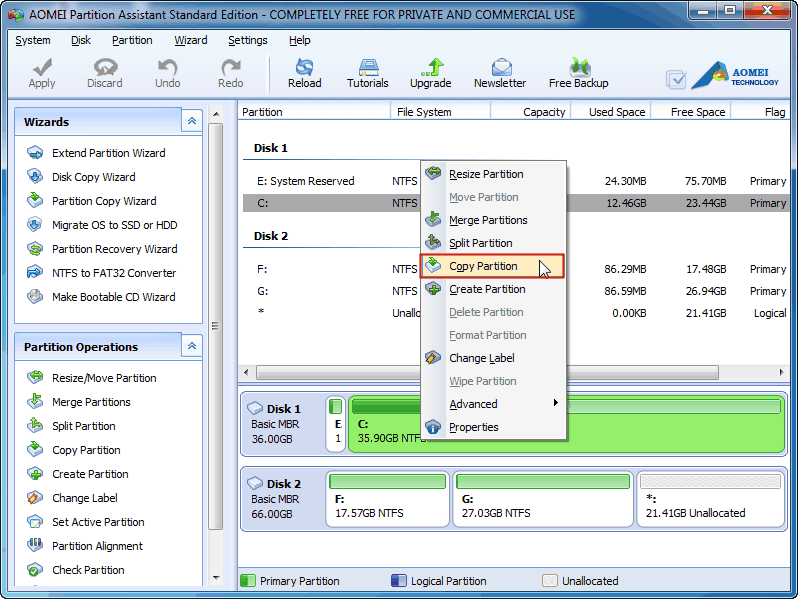Launch Partition Recovery Wizard
The height and width of the screenshot is (599, 798).
tap(115, 249)
